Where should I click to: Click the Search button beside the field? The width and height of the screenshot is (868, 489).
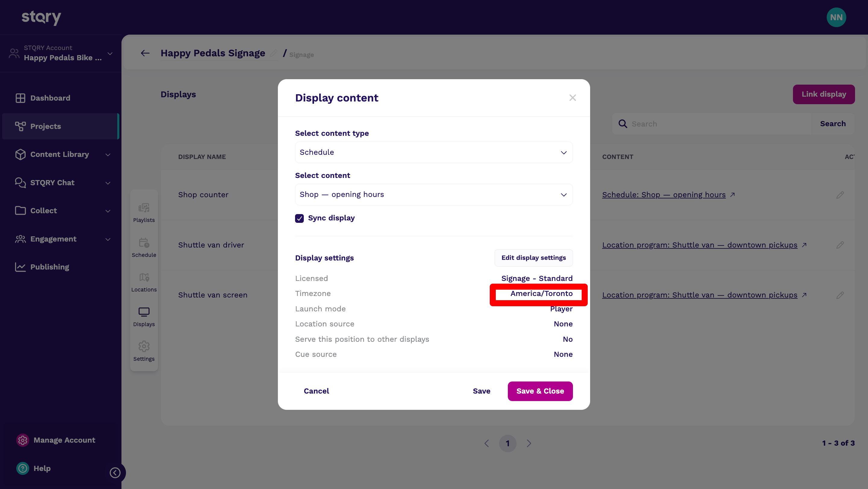pyautogui.click(x=833, y=124)
